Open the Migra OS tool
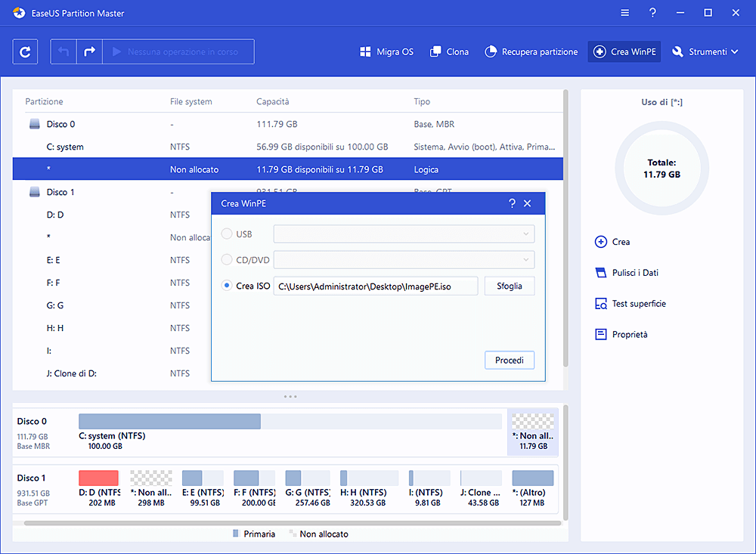Viewport: 756px width, 554px height. 386,52
